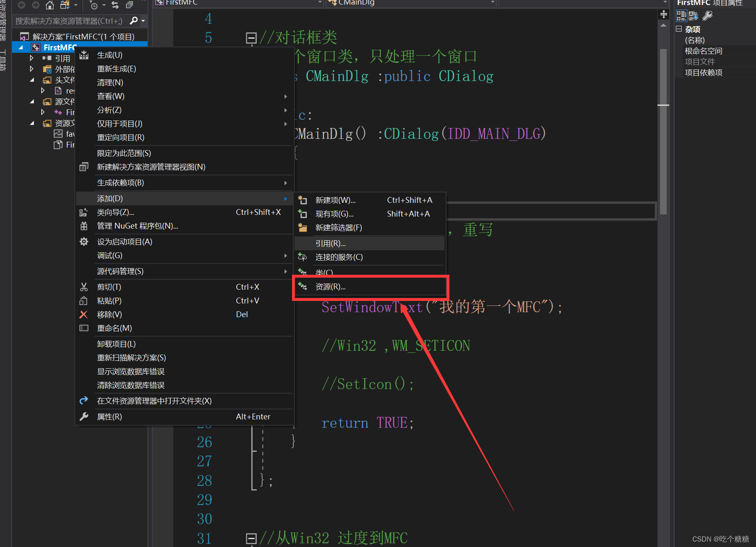Expand the 外部依赖项 node
The image size is (756, 547).
[x=32, y=69]
